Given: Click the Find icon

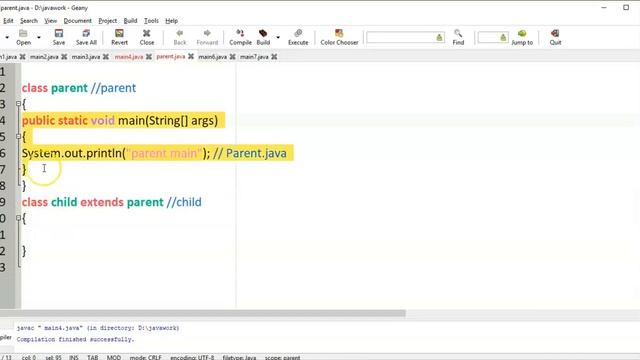Looking at the screenshot, I should click(x=458, y=37).
